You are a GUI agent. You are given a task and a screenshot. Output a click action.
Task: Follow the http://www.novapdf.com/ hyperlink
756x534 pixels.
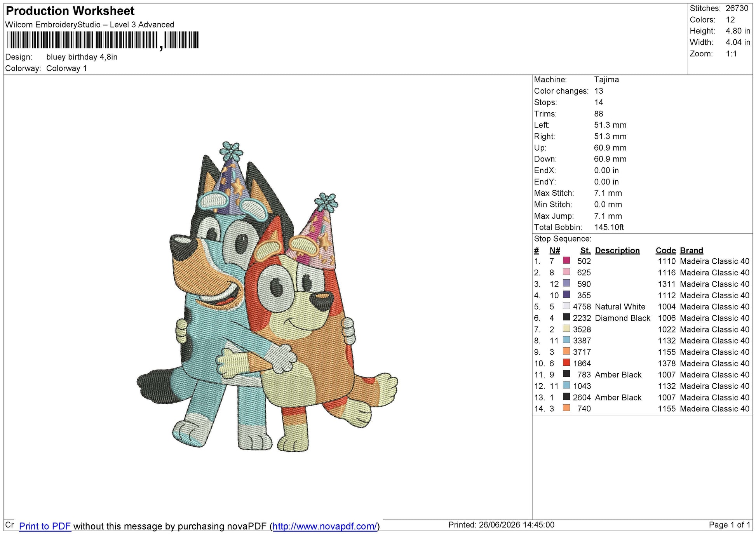[325, 526]
